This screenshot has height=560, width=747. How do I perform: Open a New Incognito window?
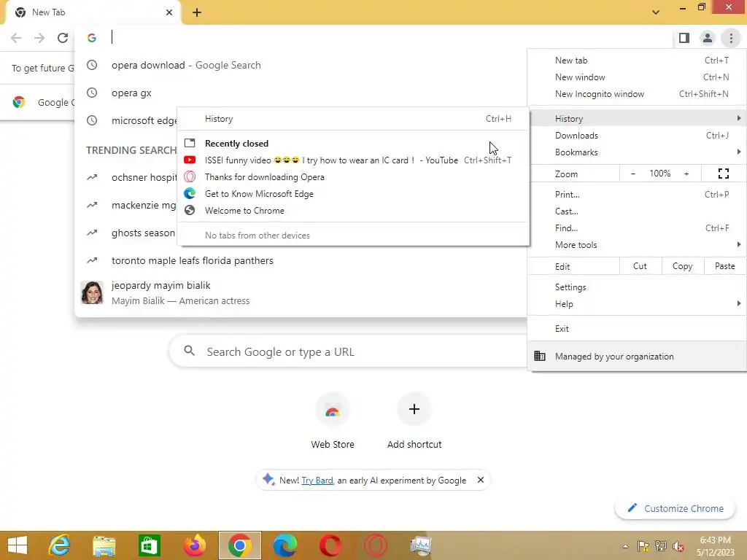coord(637,94)
